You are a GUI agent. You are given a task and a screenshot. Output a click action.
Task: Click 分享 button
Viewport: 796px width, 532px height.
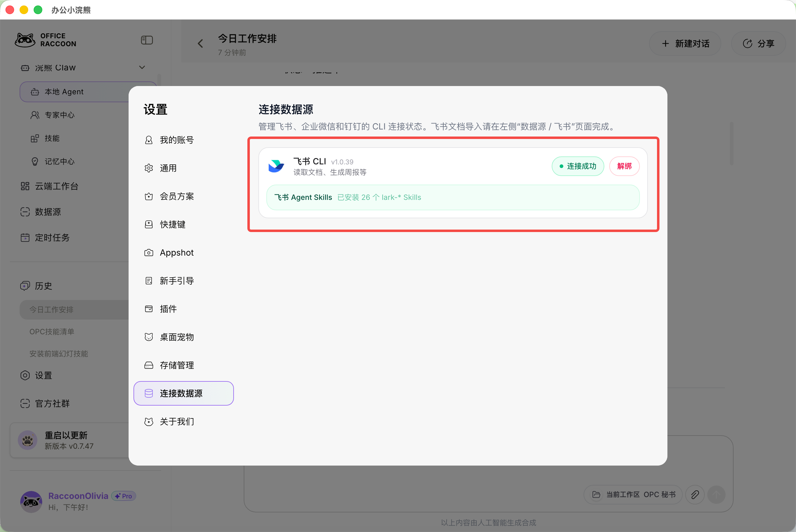(x=758, y=43)
